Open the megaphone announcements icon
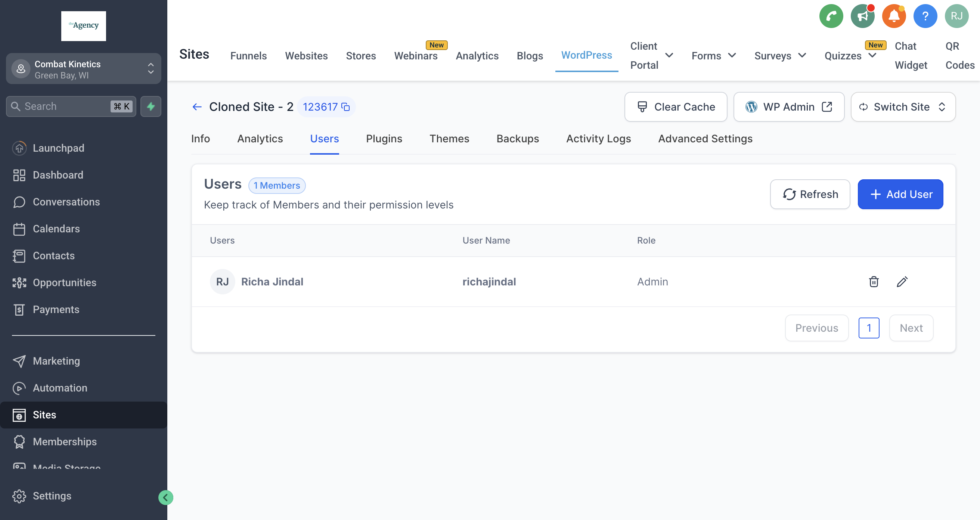Viewport: 980px width, 520px height. [x=862, y=16]
